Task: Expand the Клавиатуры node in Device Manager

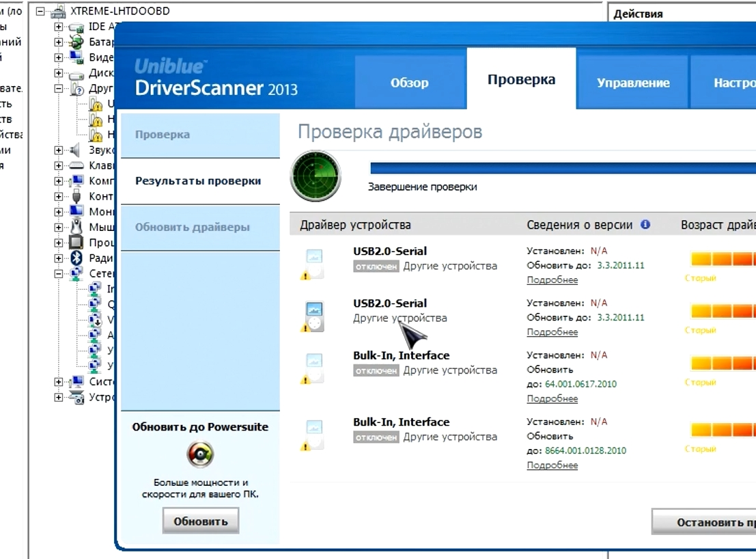Action: click(58, 165)
